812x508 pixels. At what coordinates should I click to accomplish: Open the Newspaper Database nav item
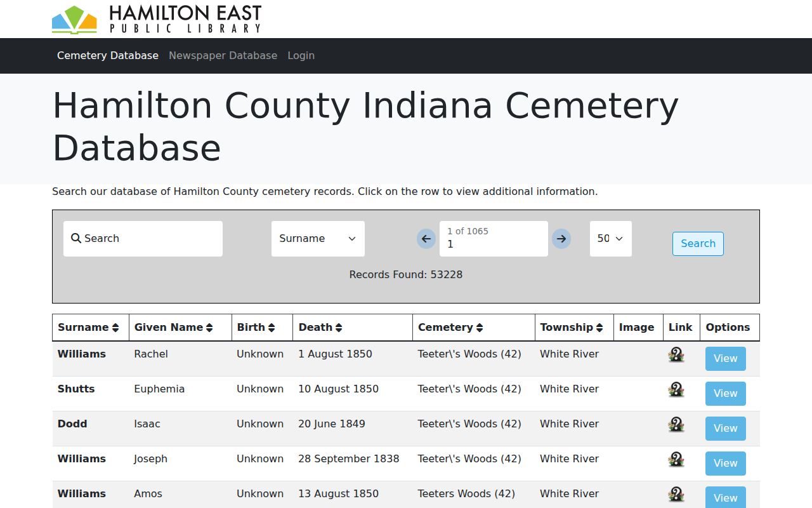point(223,56)
